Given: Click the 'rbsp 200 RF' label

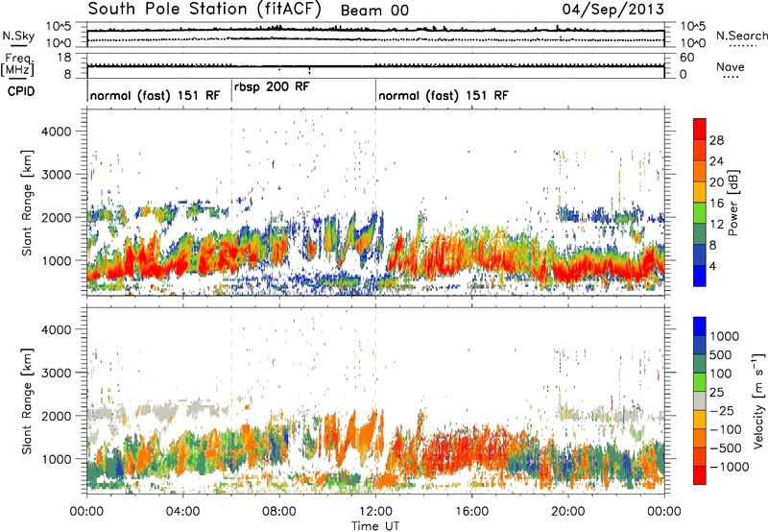Looking at the screenshot, I should pos(272,87).
